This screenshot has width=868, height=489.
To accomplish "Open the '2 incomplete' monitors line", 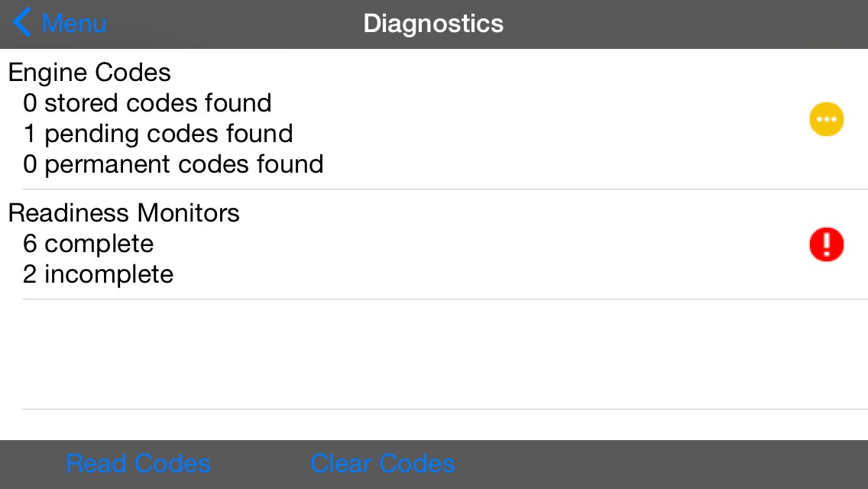I will (x=99, y=274).
